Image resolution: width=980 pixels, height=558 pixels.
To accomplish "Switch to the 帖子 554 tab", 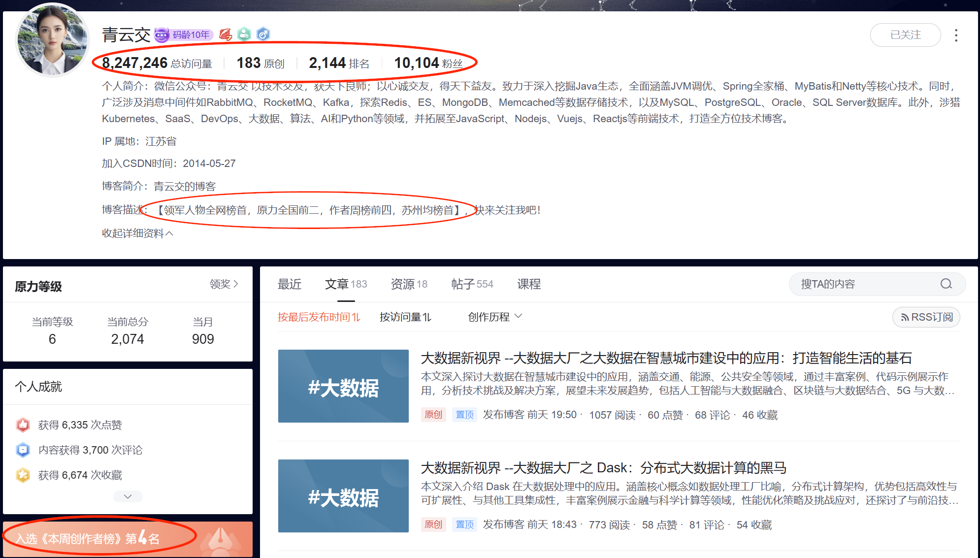I will (472, 284).
